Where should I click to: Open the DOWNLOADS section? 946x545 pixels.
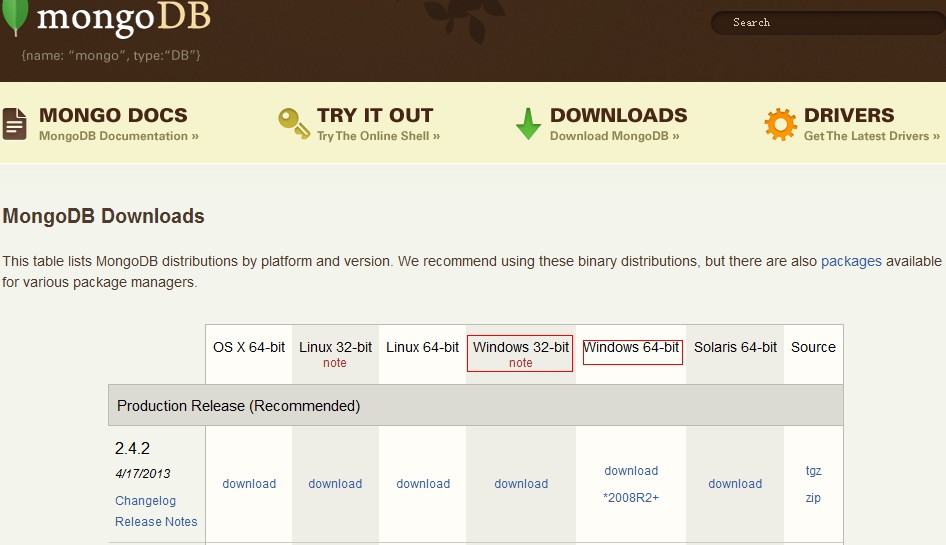[618, 115]
